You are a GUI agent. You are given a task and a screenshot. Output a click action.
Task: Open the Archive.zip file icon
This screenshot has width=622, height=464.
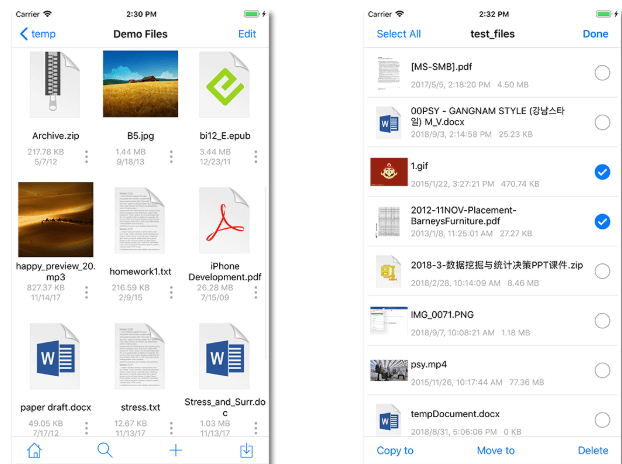[55, 85]
